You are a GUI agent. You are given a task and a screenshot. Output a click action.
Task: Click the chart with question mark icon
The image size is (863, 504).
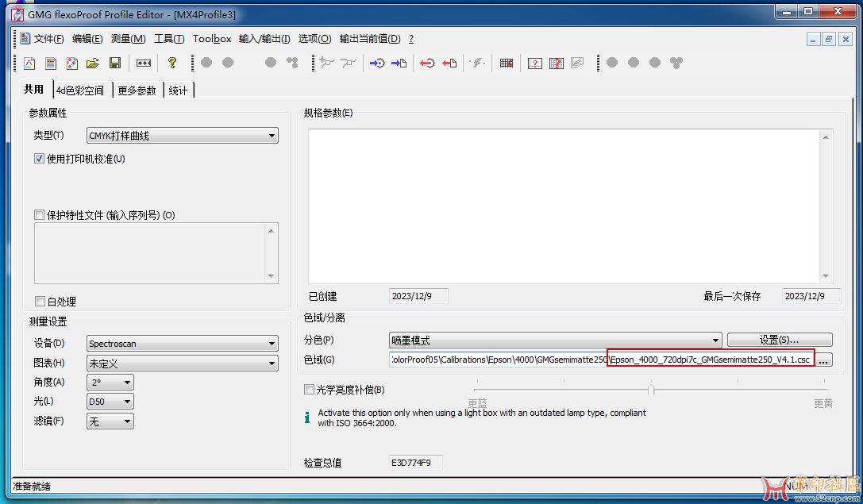pyautogui.click(x=535, y=63)
